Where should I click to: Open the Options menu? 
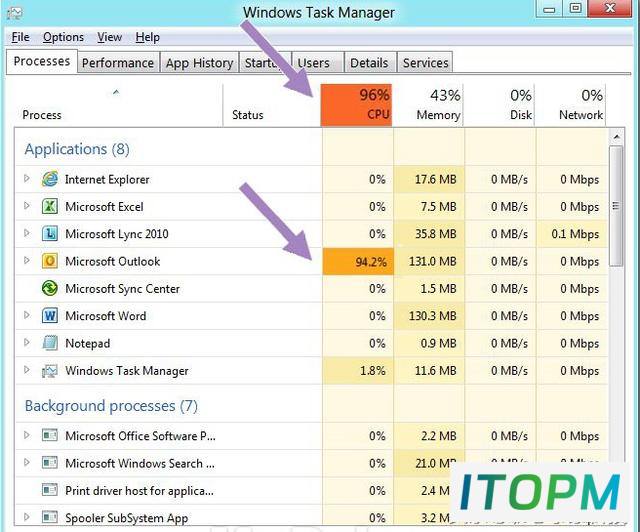pos(63,37)
